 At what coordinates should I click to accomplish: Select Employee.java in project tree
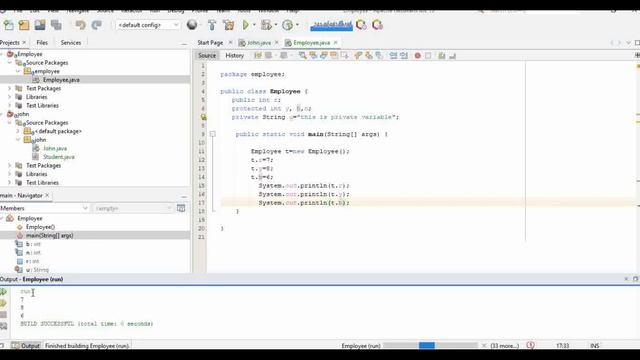(x=61, y=80)
